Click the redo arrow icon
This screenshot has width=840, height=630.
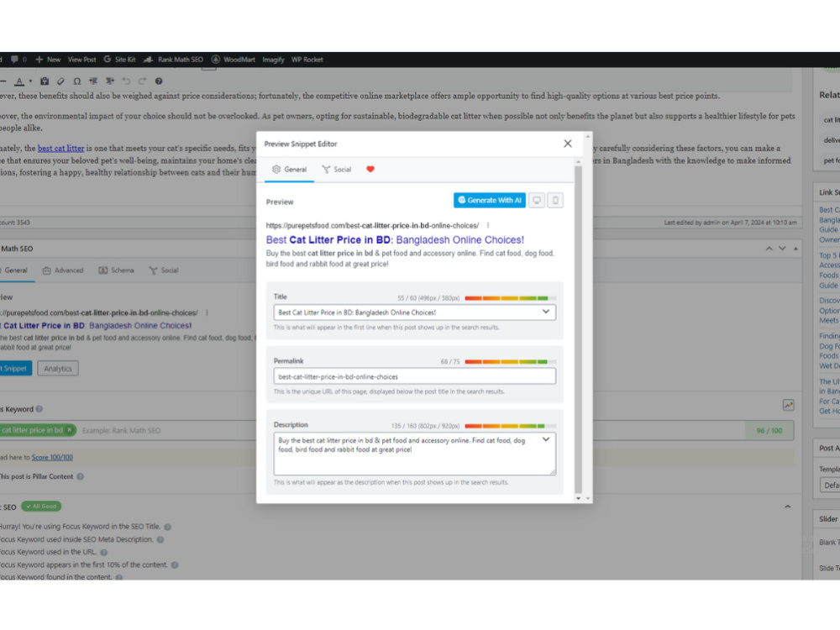coord(143,81)
